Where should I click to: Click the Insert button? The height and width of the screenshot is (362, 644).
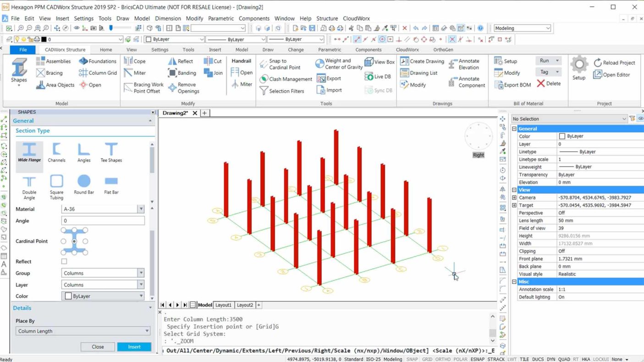(134, 347)
